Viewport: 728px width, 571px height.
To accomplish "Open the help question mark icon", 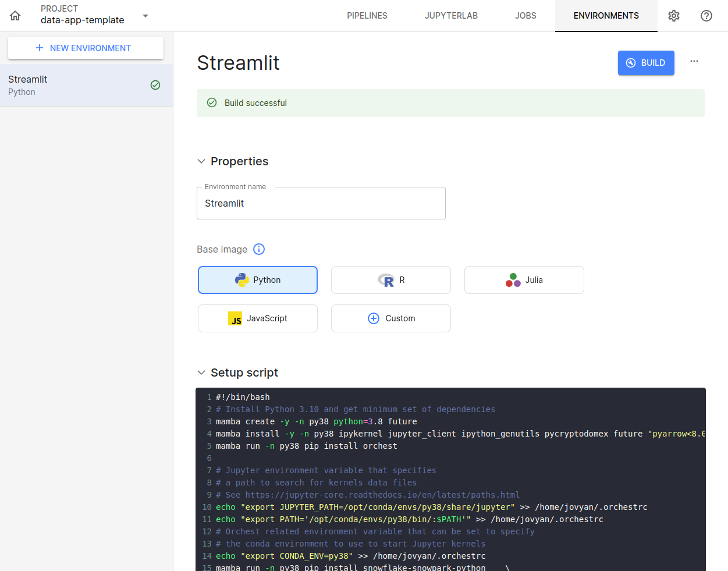I will 706,16.
